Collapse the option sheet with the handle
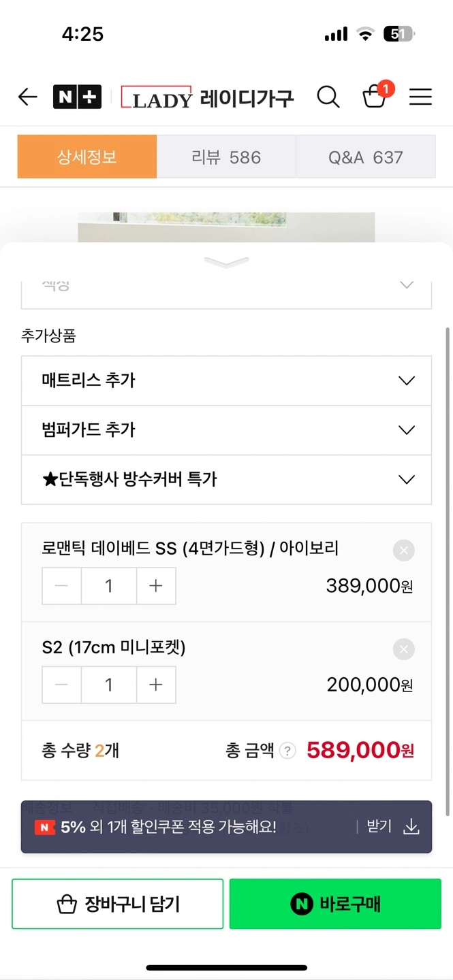This screenshot has height=980, width=453. [x=226, y=262]
